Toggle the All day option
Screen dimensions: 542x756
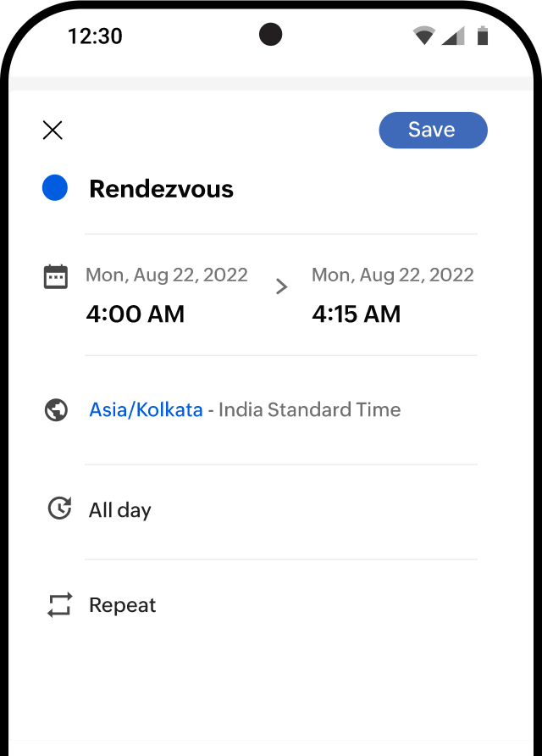(120, 510)
